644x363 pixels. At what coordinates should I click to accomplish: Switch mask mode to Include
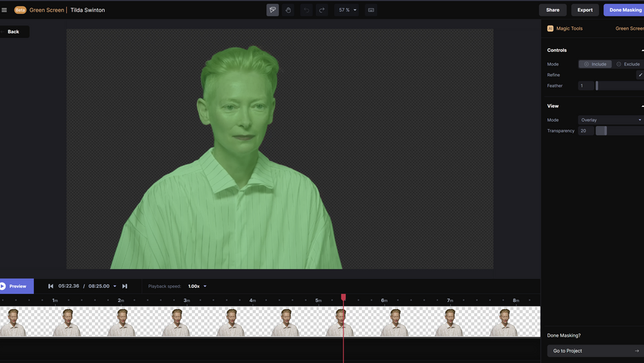coord(595,64)
